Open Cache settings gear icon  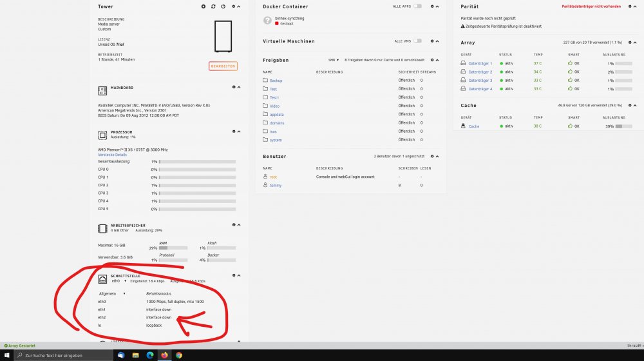point(630,105)
